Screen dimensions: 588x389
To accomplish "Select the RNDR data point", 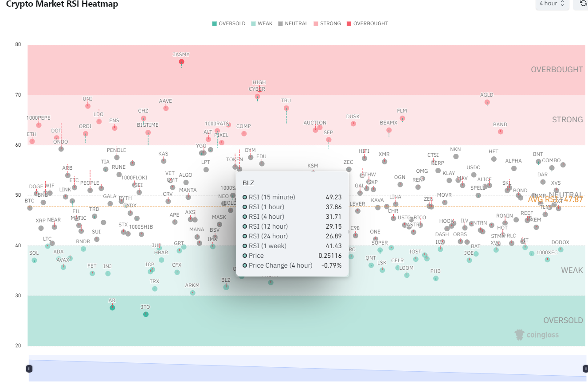I will coord(83,249).
